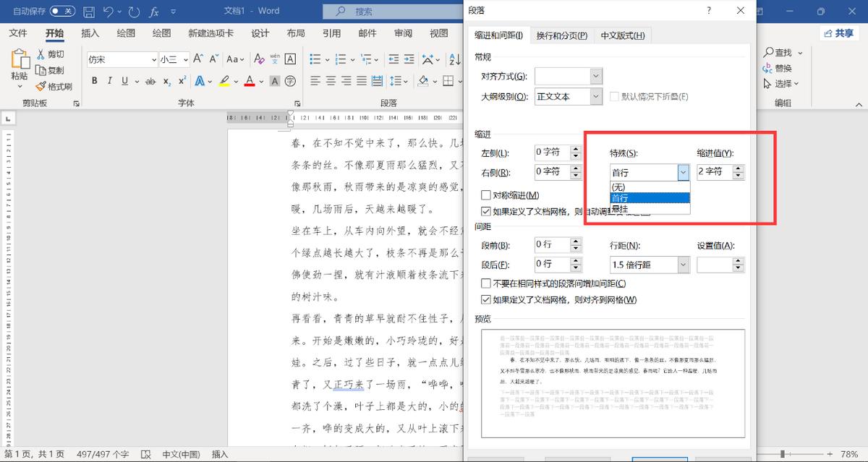Open the 对齐方式 dropdown
The width and height of the screenshot is (868, 462).
(x=595, y=76)
